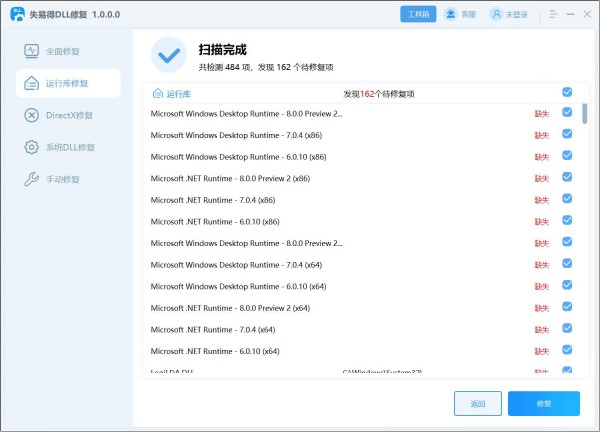Click the 扫描完成 heading
The height and width of the screenshot is (432, 600).
[222, 50]
